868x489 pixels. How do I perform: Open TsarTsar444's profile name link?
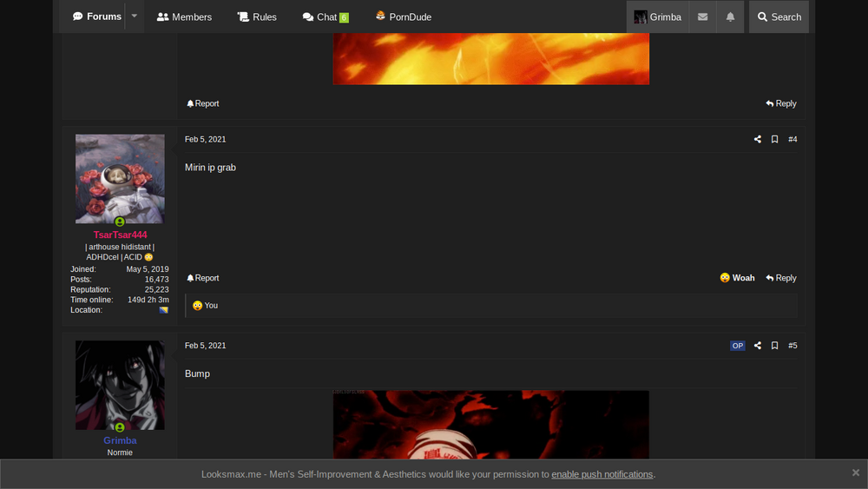pos(120,235)
